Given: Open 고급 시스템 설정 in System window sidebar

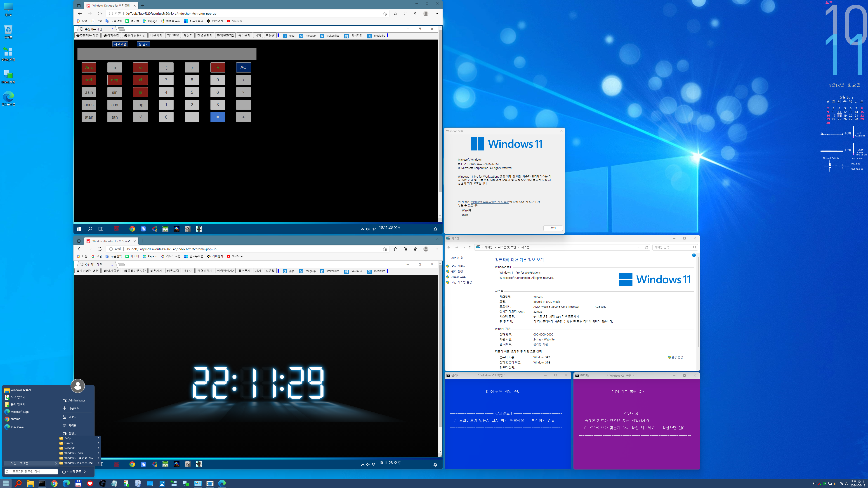Looking at the screenshot, I should tap(461, 282).
